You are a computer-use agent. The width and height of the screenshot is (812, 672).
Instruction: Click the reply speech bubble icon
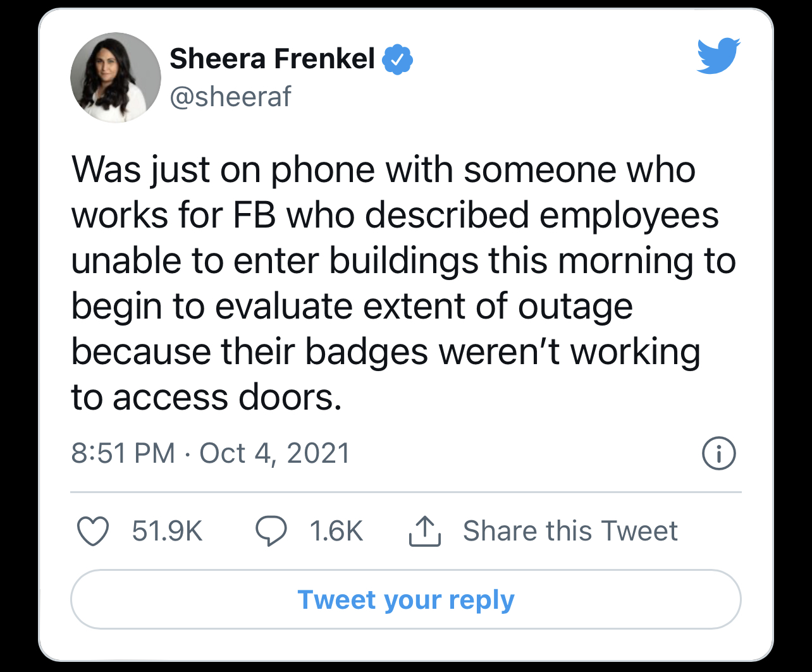tap(271, 531)
